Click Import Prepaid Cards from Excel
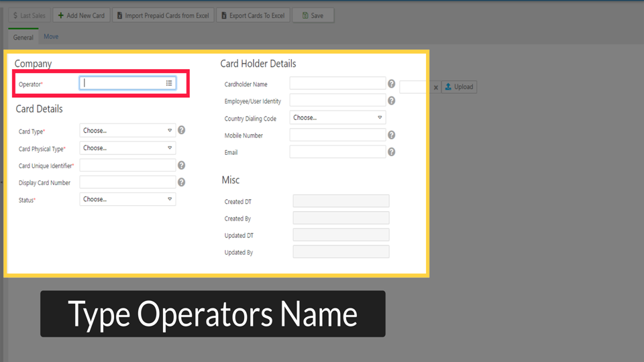This screenshot has width=644, height=362. pyautogui.click(x=163, y=15)
